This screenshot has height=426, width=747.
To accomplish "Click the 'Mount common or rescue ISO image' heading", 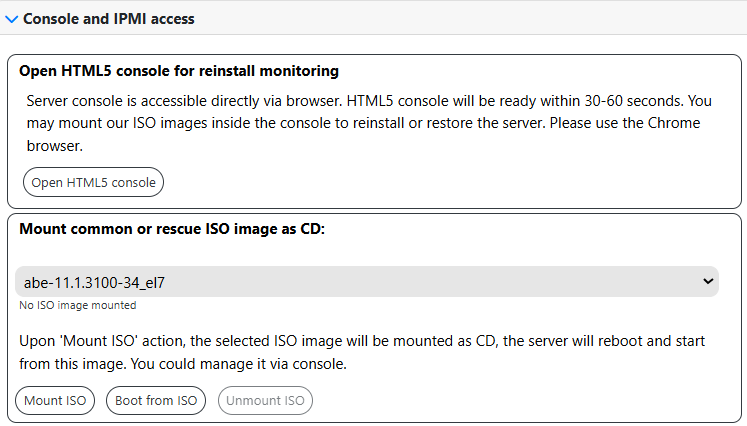I will click(x=172, y=228).
